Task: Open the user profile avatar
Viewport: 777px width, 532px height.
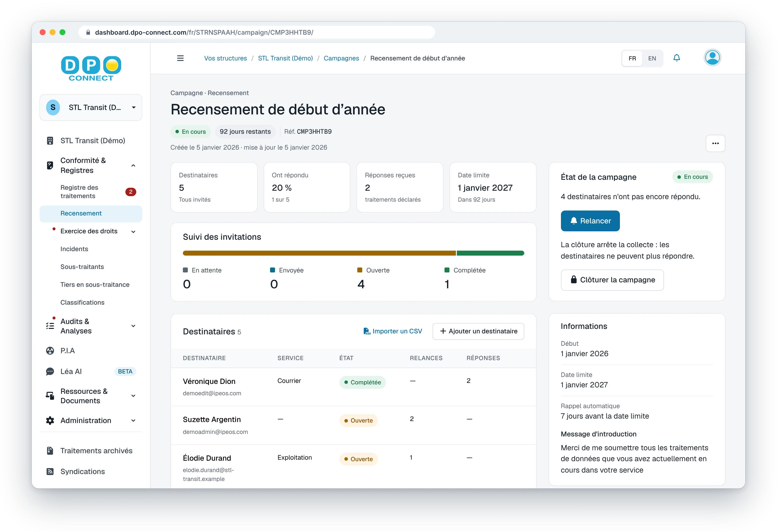Action: click(713, 58)
